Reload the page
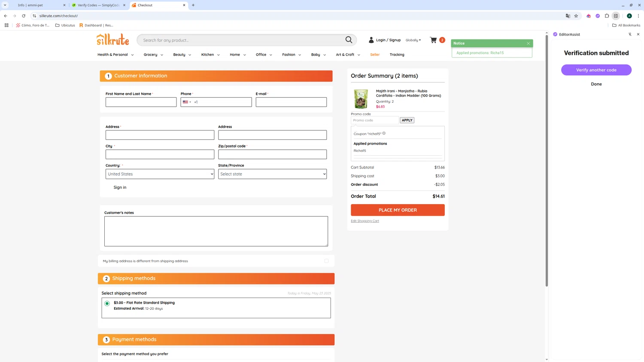The image size is (644, 362). click(24, 16)
